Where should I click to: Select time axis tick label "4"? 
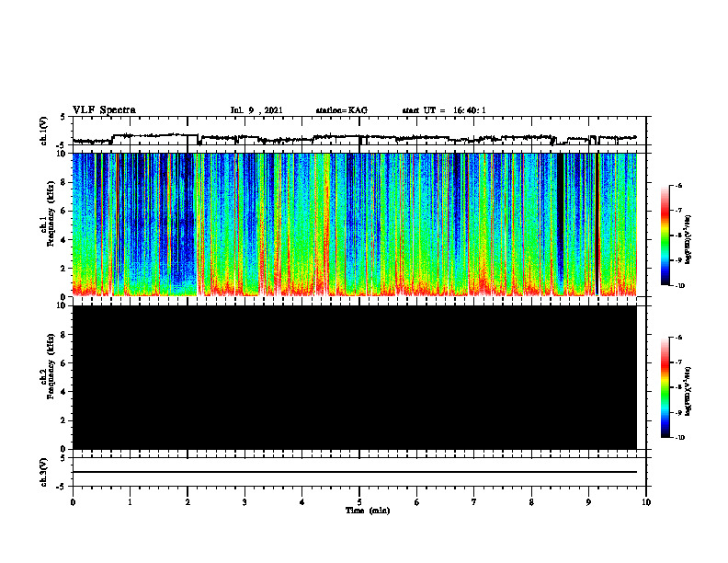(302, 502)
